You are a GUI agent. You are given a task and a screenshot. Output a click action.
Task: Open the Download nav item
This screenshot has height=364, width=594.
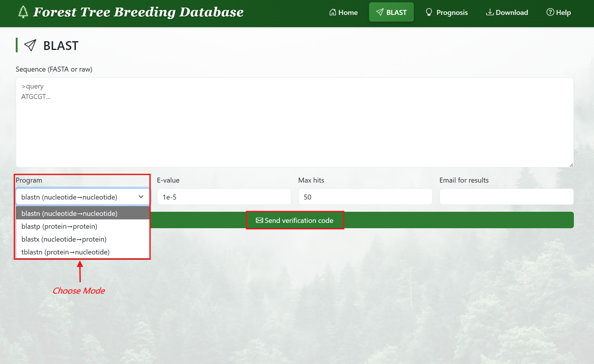tap(507, 12)
